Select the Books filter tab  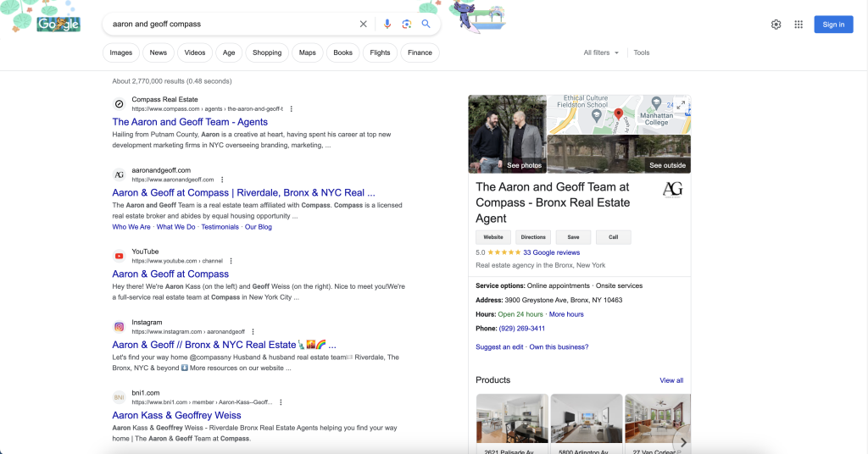342,53
